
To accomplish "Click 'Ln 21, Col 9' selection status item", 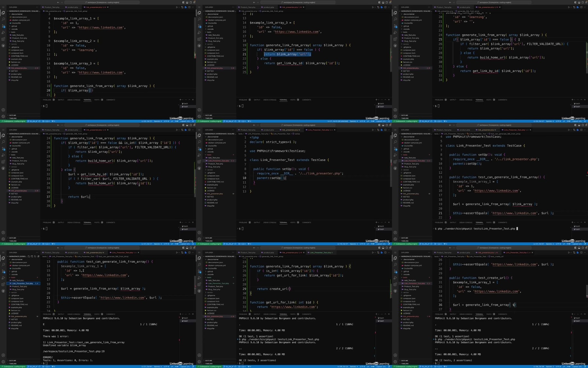I will coord(338,121).
